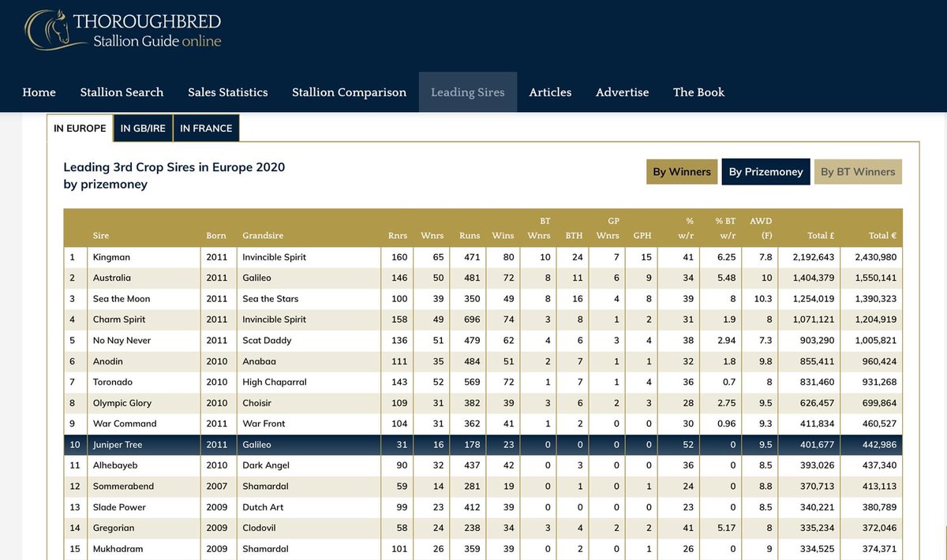Switch to IN GB/IRE tab
This screenshot has width=947, height=560.
pos(143,129)
